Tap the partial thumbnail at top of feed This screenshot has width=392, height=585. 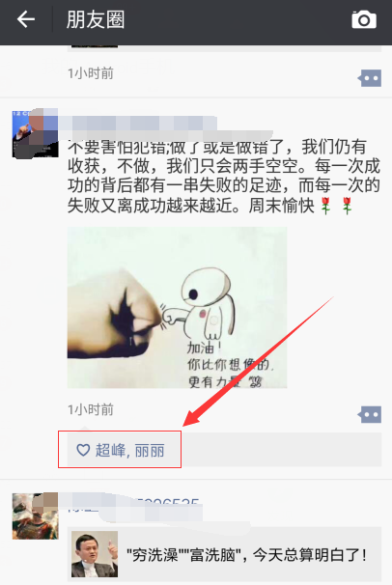pyautogui.click(x=95, y=46)
